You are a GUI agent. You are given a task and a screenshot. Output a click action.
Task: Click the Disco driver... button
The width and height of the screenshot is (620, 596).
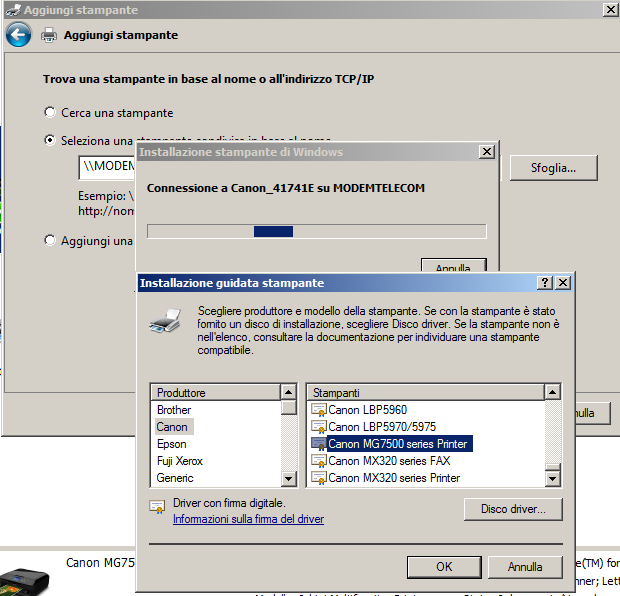pos(513,509)
